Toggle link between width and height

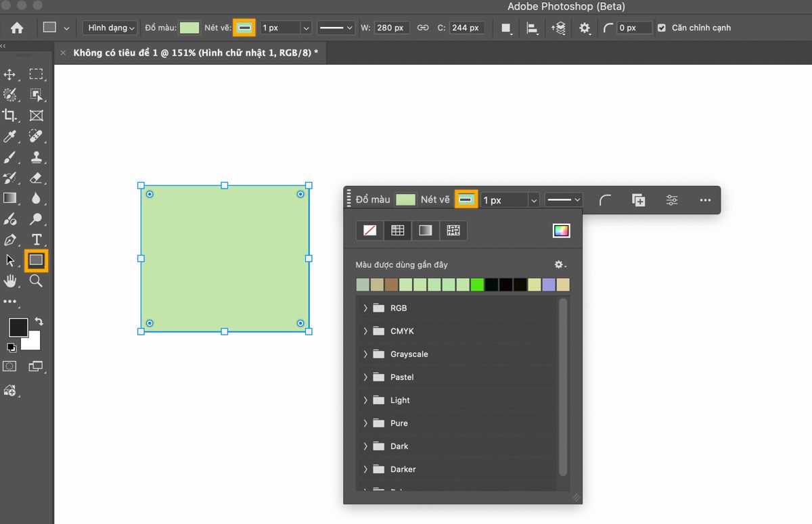[x=423, y=28]
